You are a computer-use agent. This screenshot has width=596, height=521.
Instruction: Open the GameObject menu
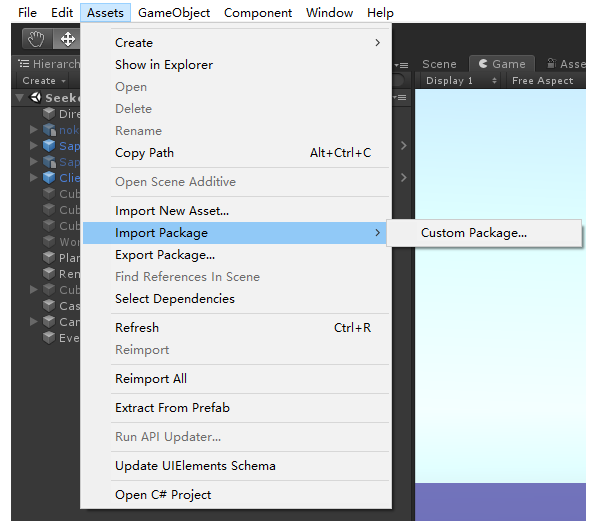pyautogui.click(x=174, y=13)
